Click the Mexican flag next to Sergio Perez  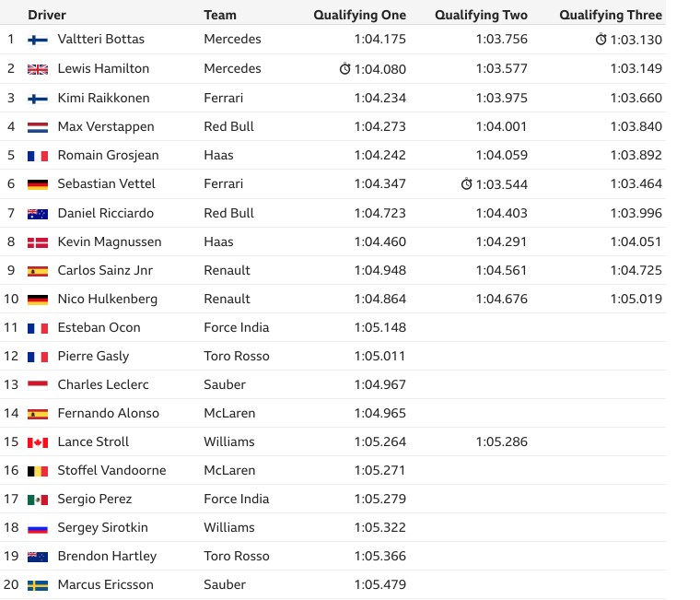click(x=38, y=500)
